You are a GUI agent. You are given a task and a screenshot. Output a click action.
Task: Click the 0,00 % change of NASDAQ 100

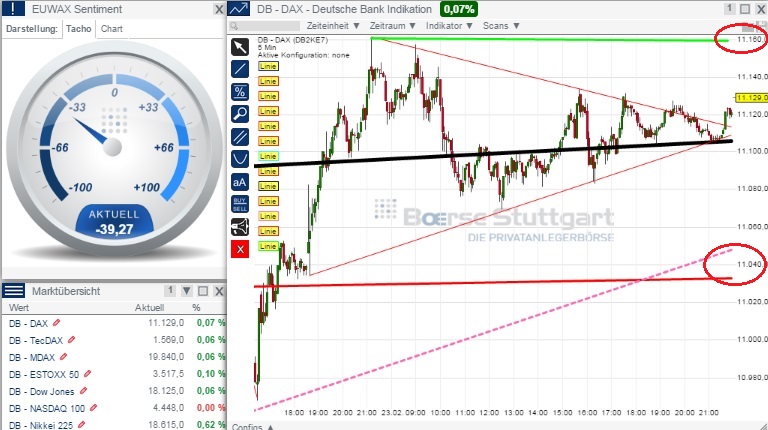[x=211, y=407]
